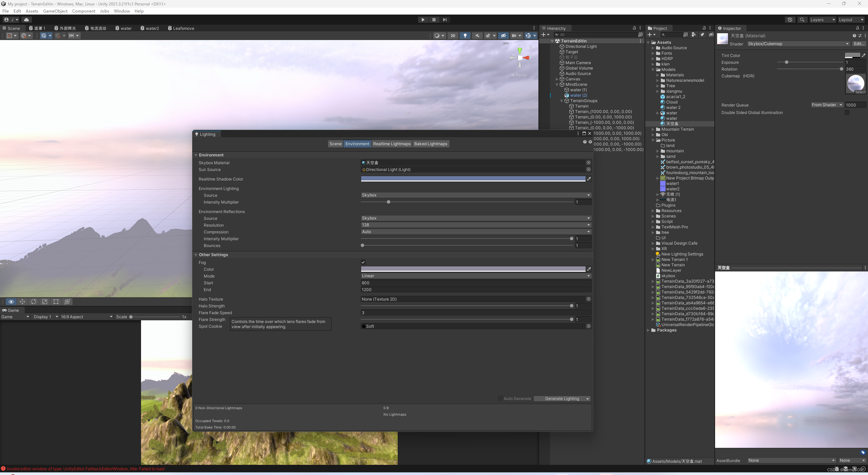Toggle scene lighting lightbulb icon

(465, 36)
